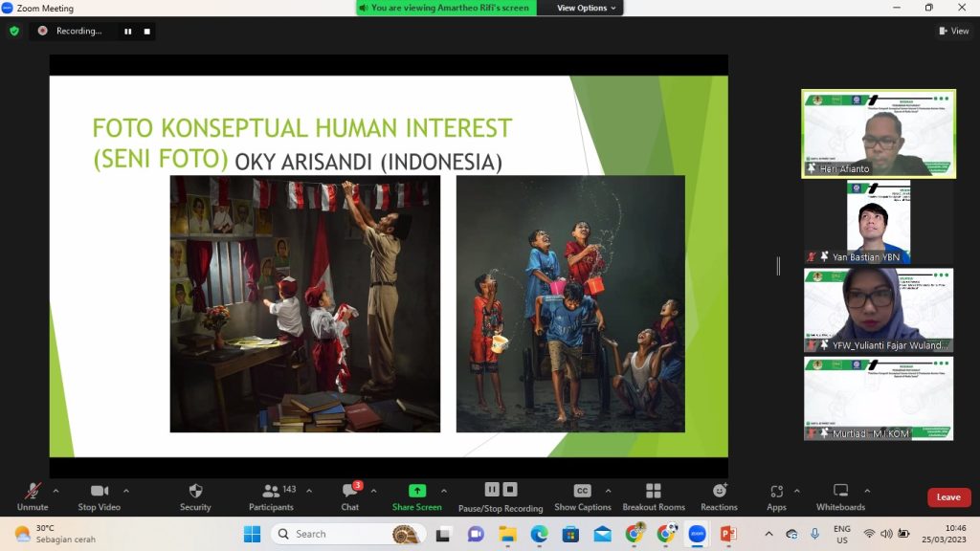Open the Participants panel
Screen dimensions: 980x551
pyautogui.click(x=271, y=496)
